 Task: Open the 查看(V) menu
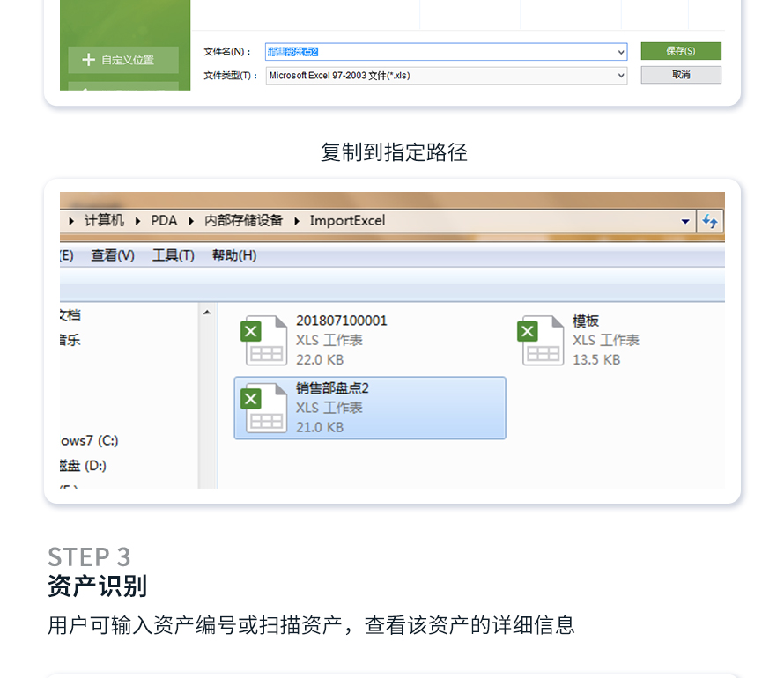point(113,255)
